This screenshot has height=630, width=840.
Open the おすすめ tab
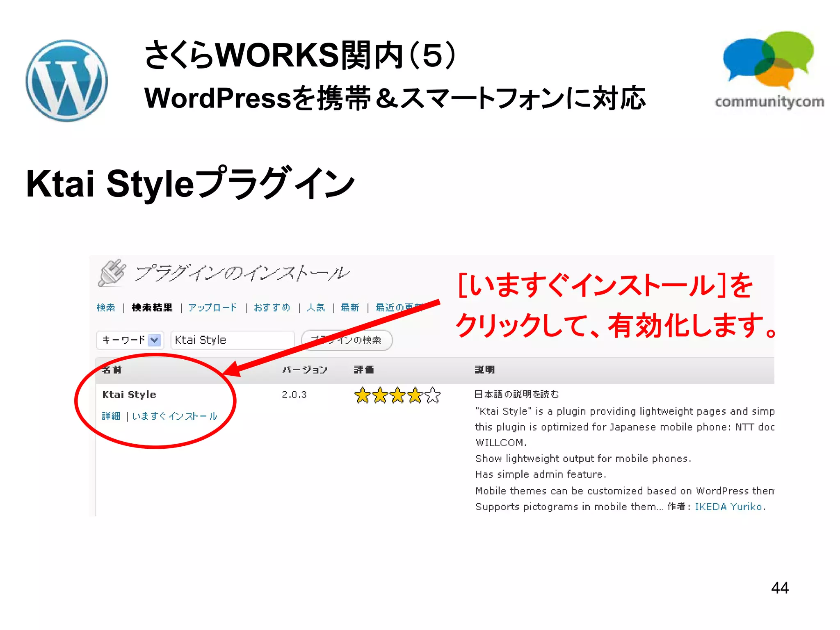pos(272,308)
